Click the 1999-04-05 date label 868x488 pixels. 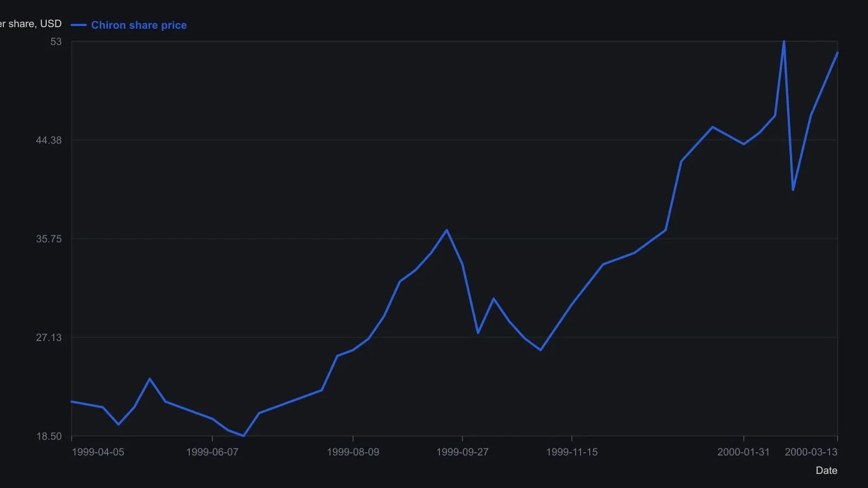(98, 452)
